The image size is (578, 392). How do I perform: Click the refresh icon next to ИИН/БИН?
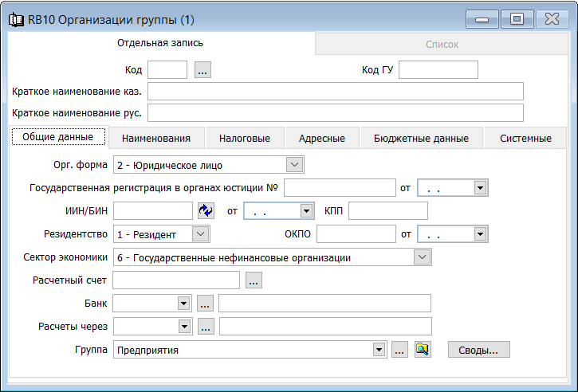(x=206, y=210)
